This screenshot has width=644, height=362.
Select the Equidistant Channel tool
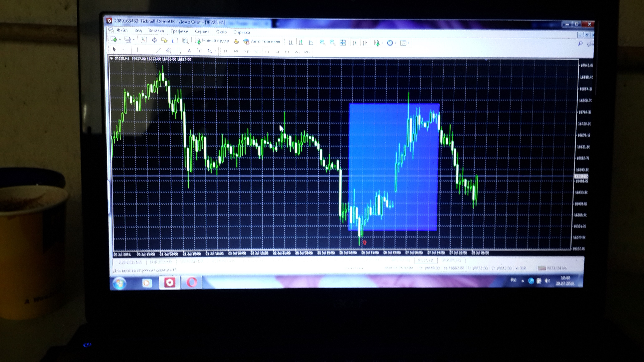[x=168, y=51]
